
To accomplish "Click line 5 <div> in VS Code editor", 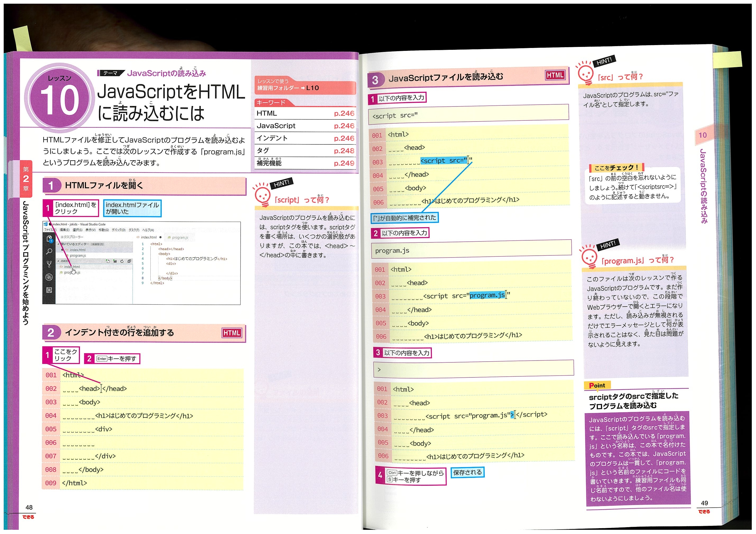I will click(x=171, y=264).
